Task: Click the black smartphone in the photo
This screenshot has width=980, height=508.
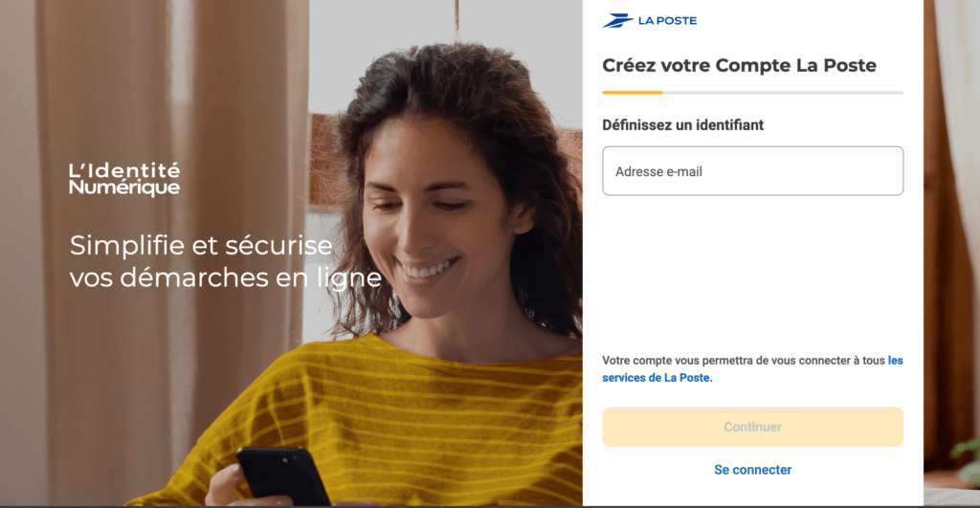Action: tap(283, 477)
